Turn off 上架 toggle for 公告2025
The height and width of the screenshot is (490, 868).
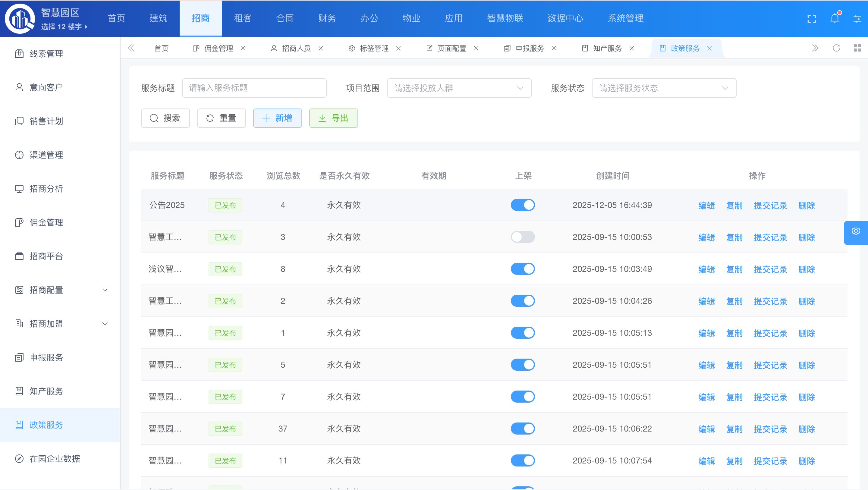tap(523, 205)
